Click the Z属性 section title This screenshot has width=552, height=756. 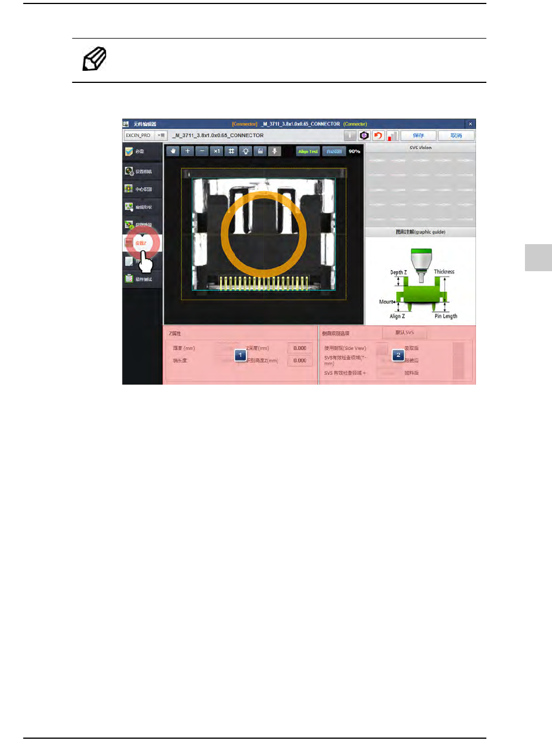tap(175, 333)
